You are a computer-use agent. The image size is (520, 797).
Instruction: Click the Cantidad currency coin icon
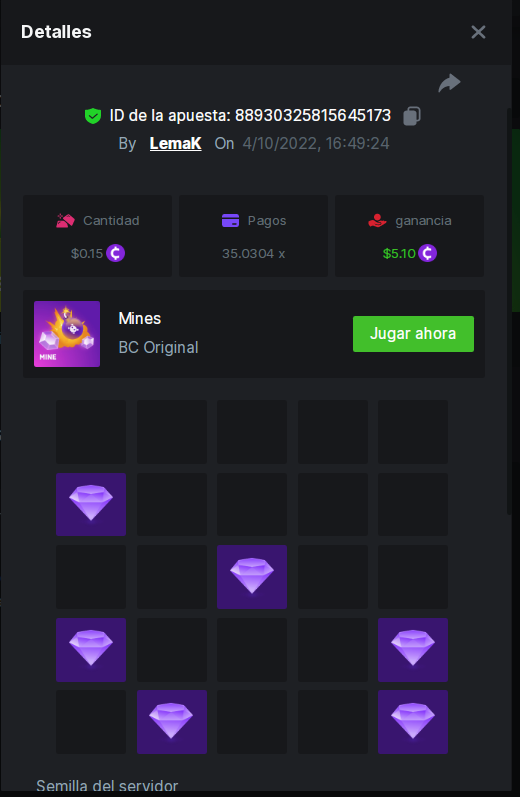(x=115, y=253)
